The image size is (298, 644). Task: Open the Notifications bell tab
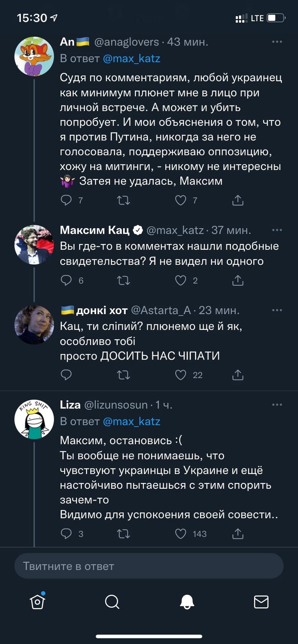pyautogui.click(x=187, y=601)
